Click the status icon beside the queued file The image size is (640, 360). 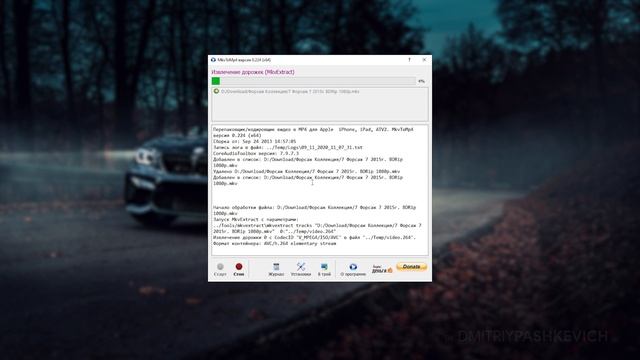tap(216, 91)
